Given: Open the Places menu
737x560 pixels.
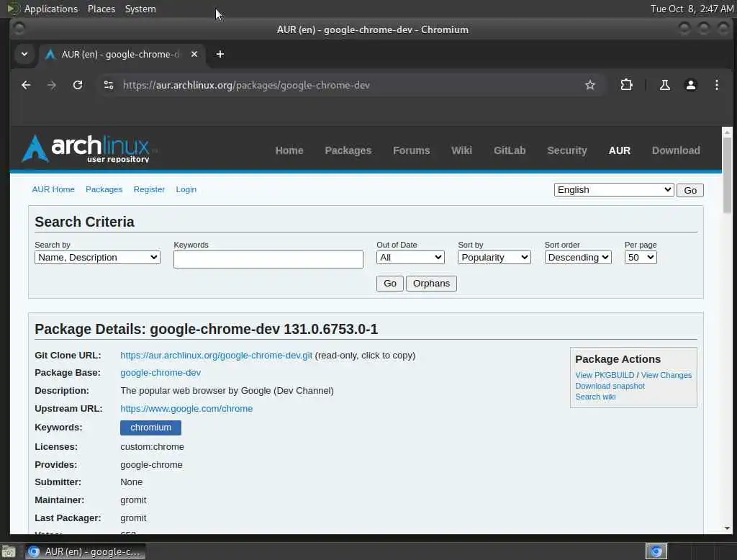Looking at the screenshot, I should (101, 9).
